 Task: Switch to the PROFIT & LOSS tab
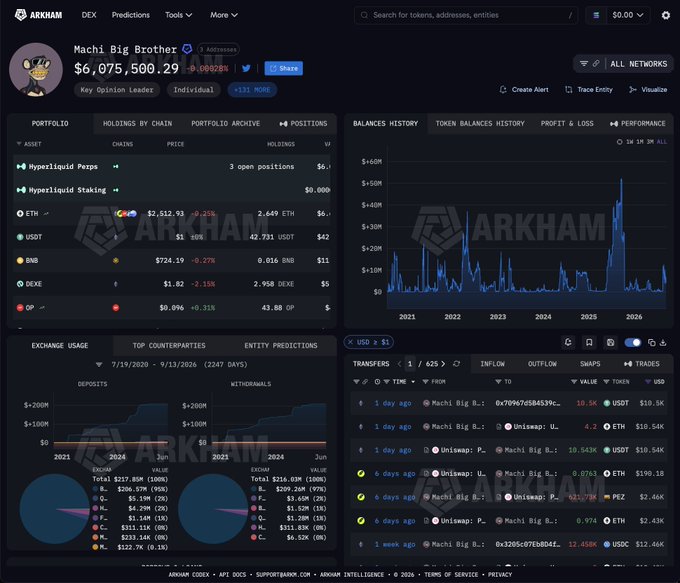pos(567,124)
